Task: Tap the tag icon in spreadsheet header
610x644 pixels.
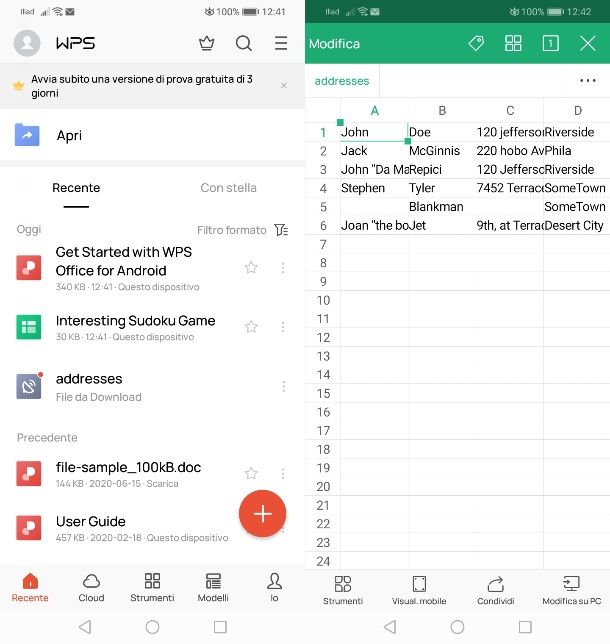Action: 476,43
